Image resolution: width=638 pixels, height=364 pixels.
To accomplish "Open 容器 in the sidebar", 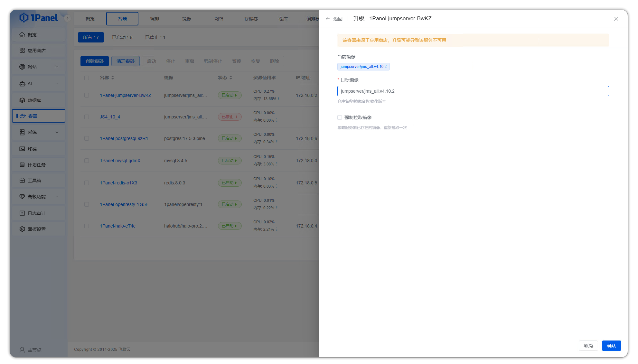I will [39, 116].
